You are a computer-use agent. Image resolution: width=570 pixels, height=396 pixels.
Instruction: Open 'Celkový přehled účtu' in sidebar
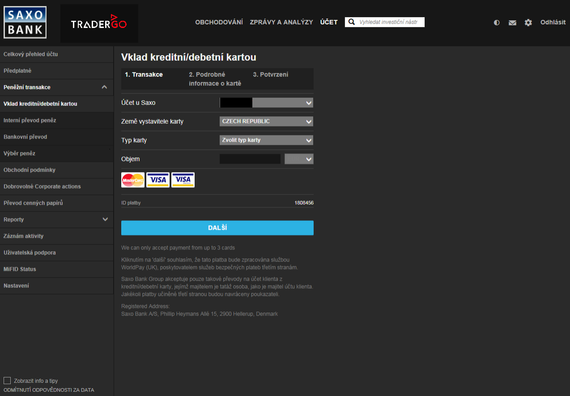[56, 54]
